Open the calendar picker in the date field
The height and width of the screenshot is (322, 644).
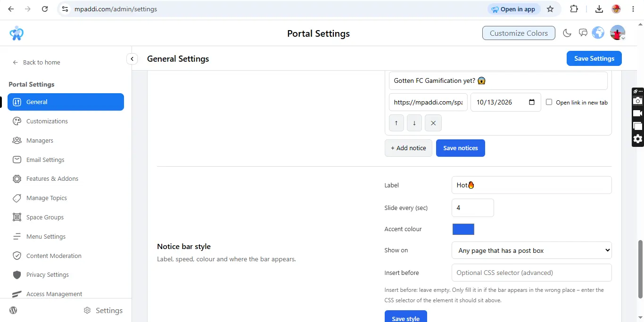pyautogui.click(x=532, y=102)
